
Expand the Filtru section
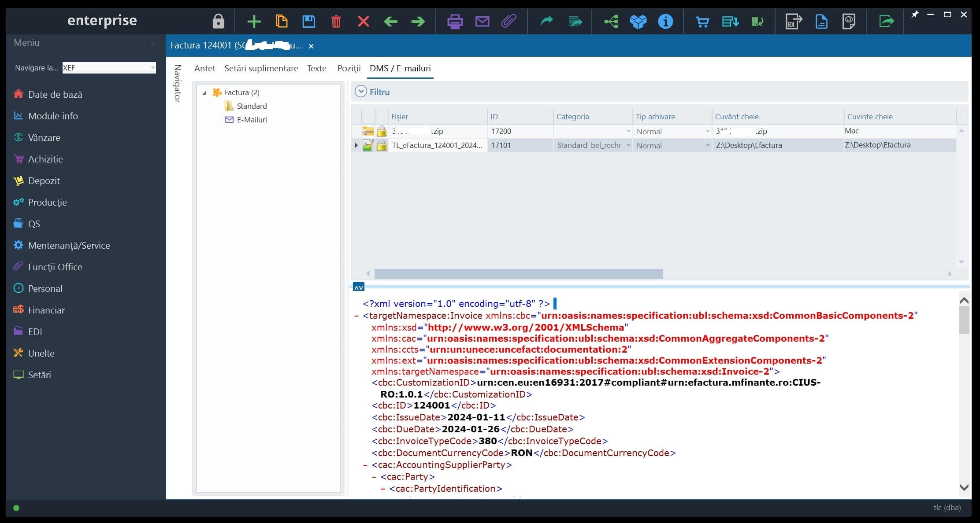[x=361, y=92]
